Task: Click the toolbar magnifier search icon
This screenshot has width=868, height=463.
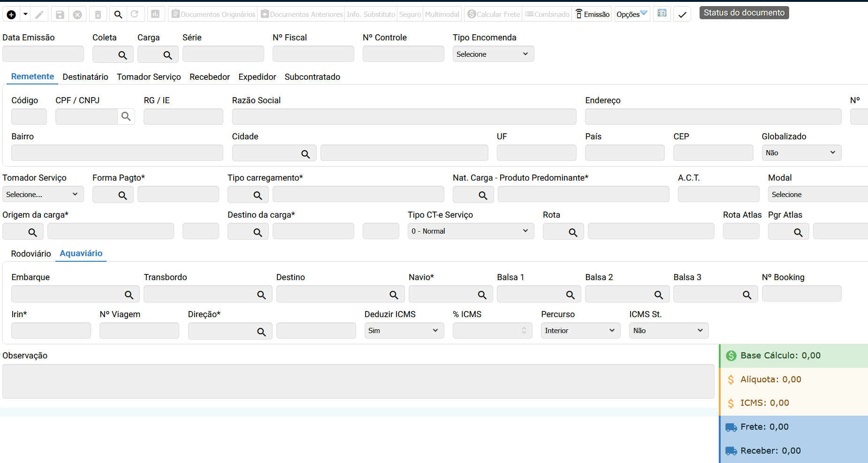Action: [x=118, y=15]
